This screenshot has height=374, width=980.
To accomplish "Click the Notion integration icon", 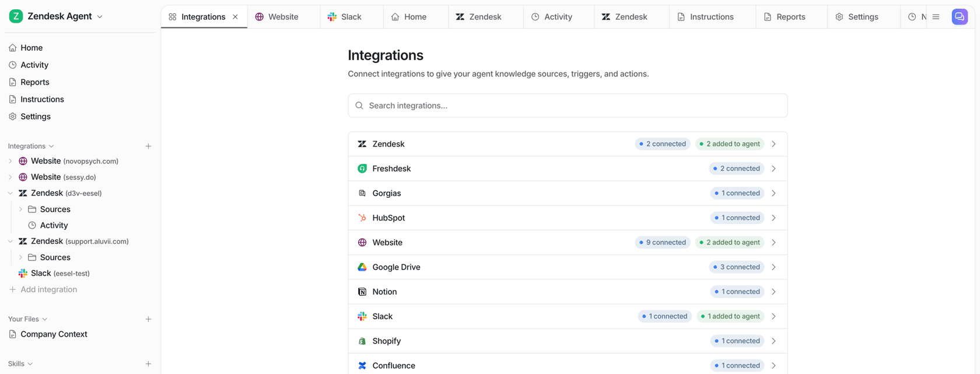I will pyautogui.click(x=362, y=292).
